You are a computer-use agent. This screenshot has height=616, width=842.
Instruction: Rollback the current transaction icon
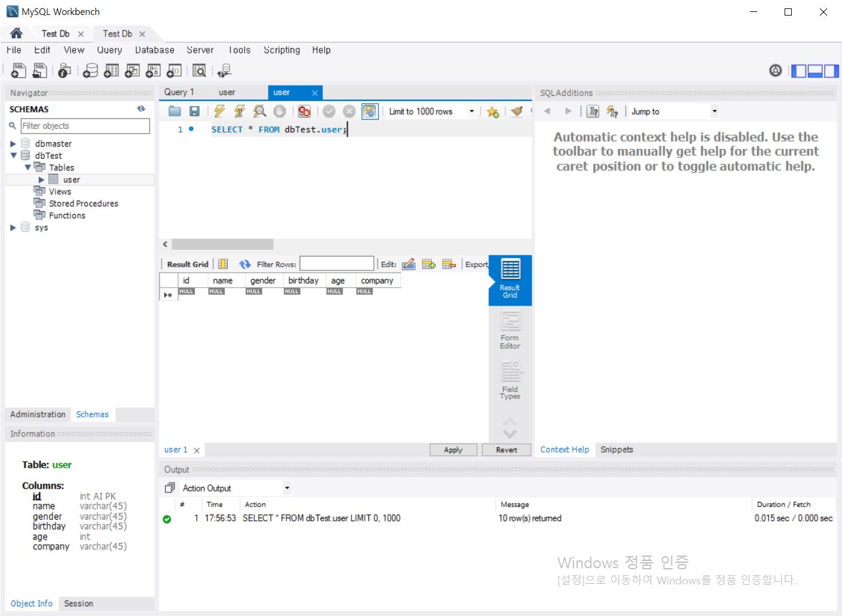[x=349, y=111]
